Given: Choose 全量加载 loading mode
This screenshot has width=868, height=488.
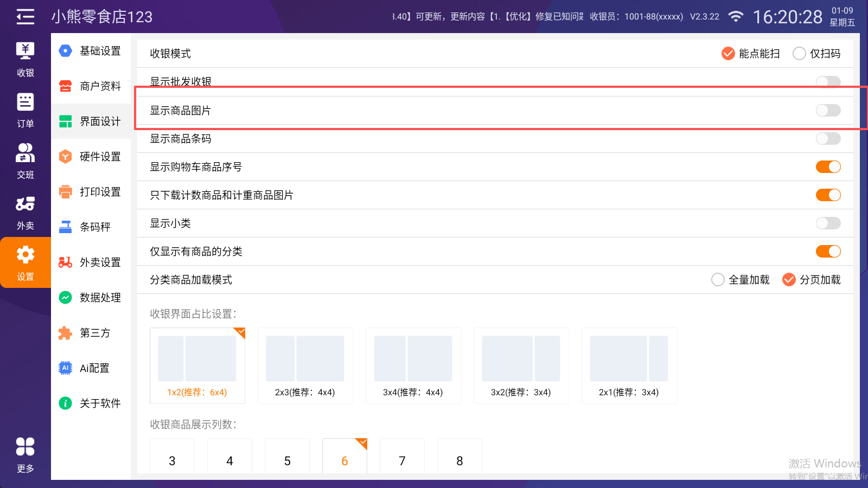Looking at the screenshot, I should coord(718,280).
